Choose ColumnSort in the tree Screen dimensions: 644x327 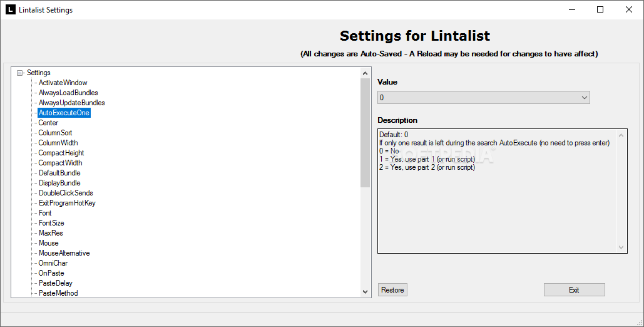pyautogui.click(x=55, y=133)
